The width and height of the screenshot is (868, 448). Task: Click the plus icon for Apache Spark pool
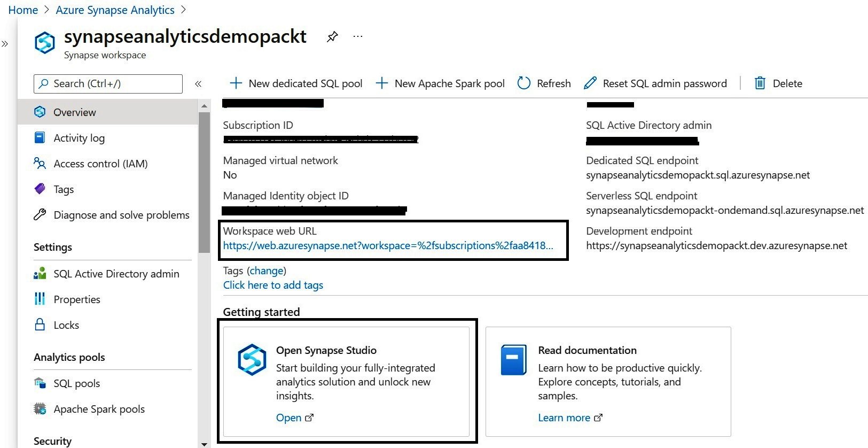coord(381,83)
